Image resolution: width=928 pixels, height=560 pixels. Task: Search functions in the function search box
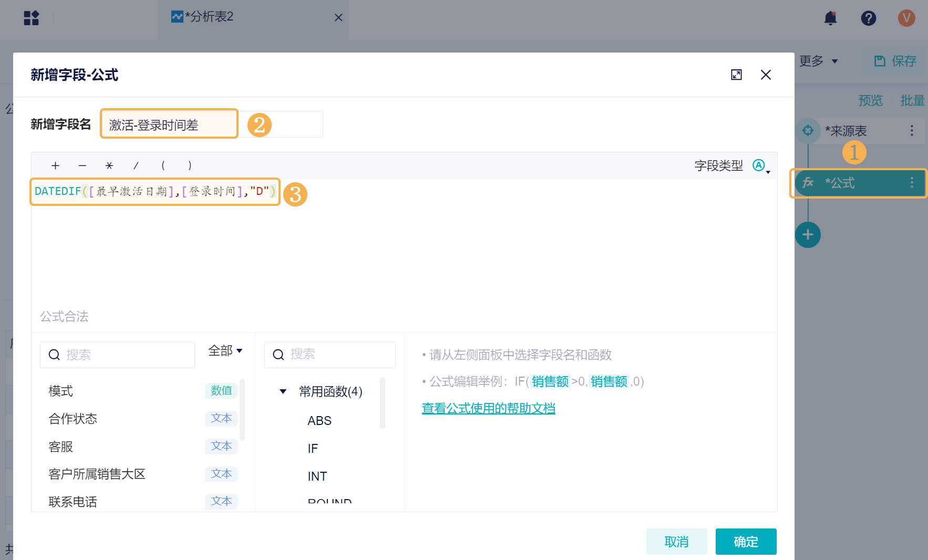click(x=329, y=355)
